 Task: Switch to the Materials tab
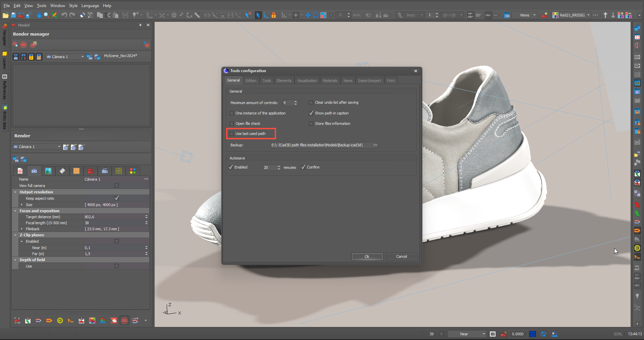pyautogui.click(x=330, y=81)
